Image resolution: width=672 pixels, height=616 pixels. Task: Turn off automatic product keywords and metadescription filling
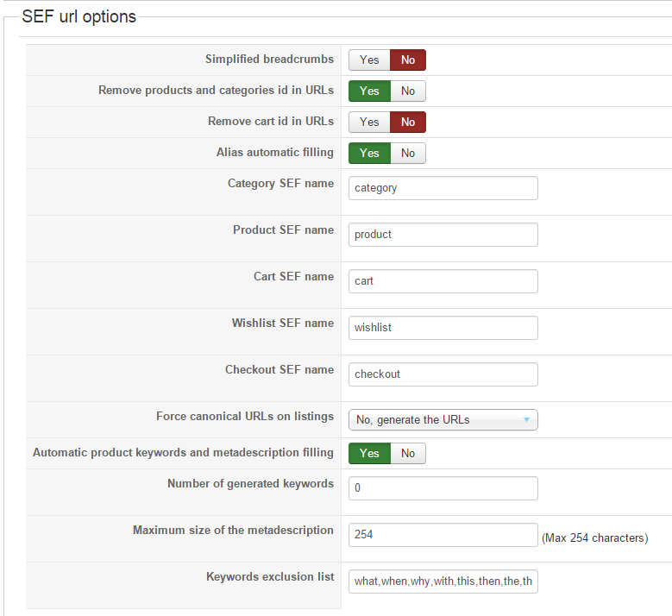pos(408,454)
